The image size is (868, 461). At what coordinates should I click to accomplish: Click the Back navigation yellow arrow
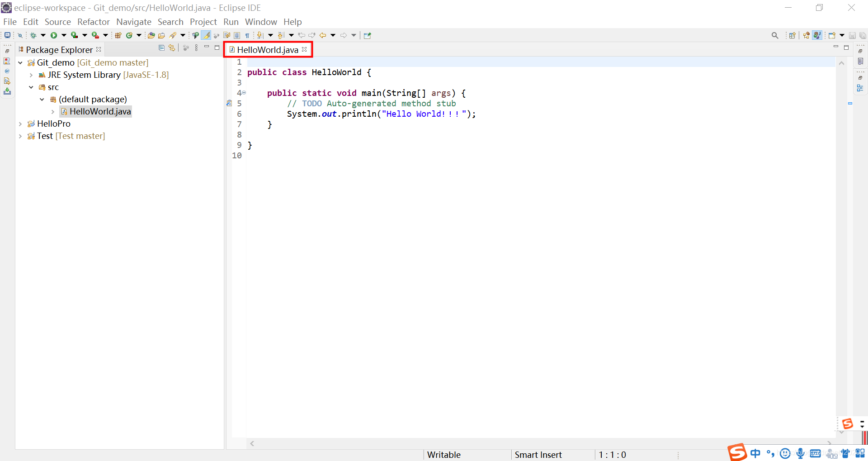tap(323, 35)
